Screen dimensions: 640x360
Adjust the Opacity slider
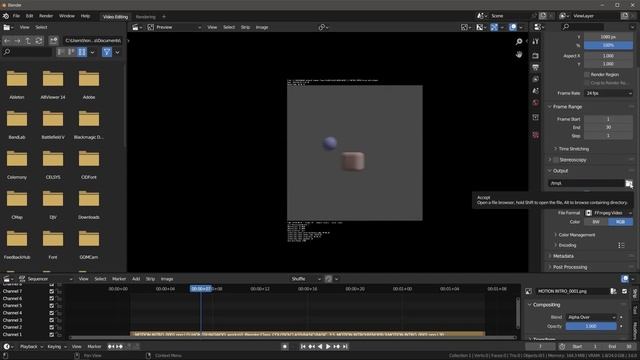pos(591,327)
